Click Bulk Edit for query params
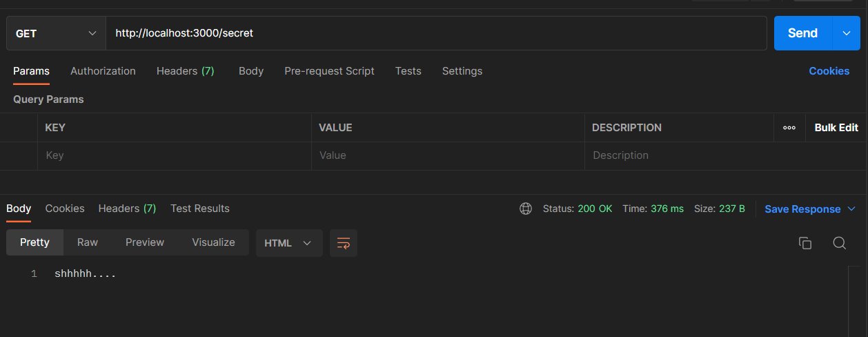 836,128
